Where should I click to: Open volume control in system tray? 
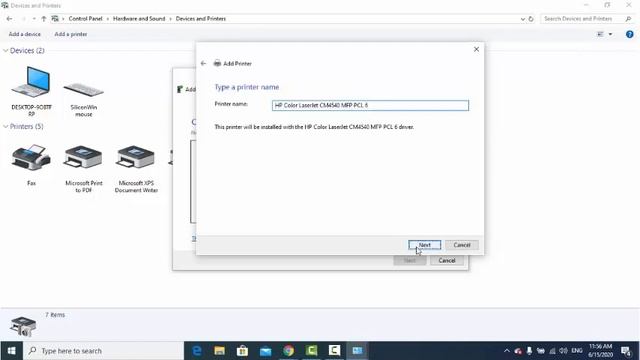[x=564, y=351]
